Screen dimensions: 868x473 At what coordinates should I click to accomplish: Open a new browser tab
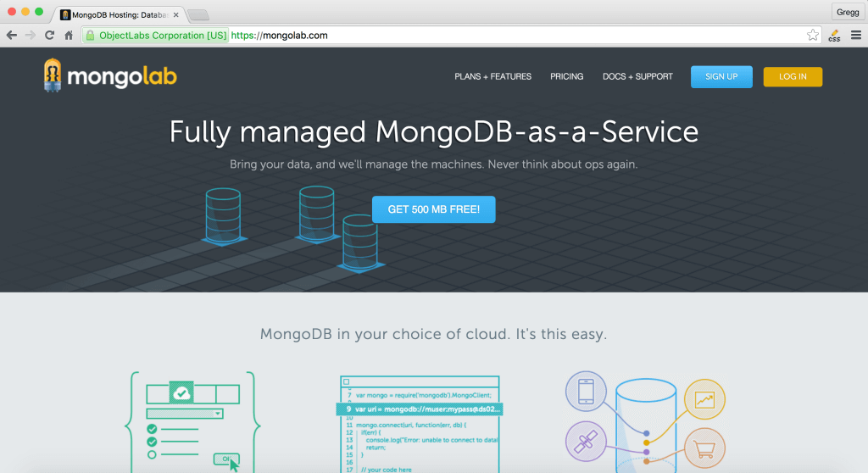coord(198,15)
